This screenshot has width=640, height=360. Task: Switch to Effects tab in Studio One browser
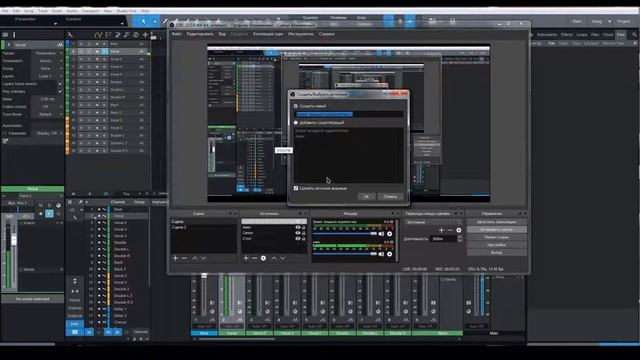click(x=566, y=35)
